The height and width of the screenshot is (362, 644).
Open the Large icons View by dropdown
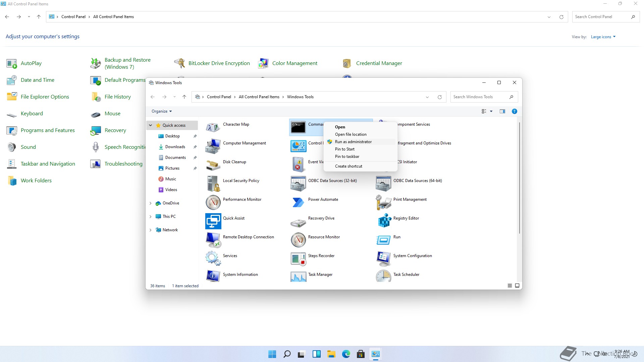pyautogui.click(x=603, y=37)
